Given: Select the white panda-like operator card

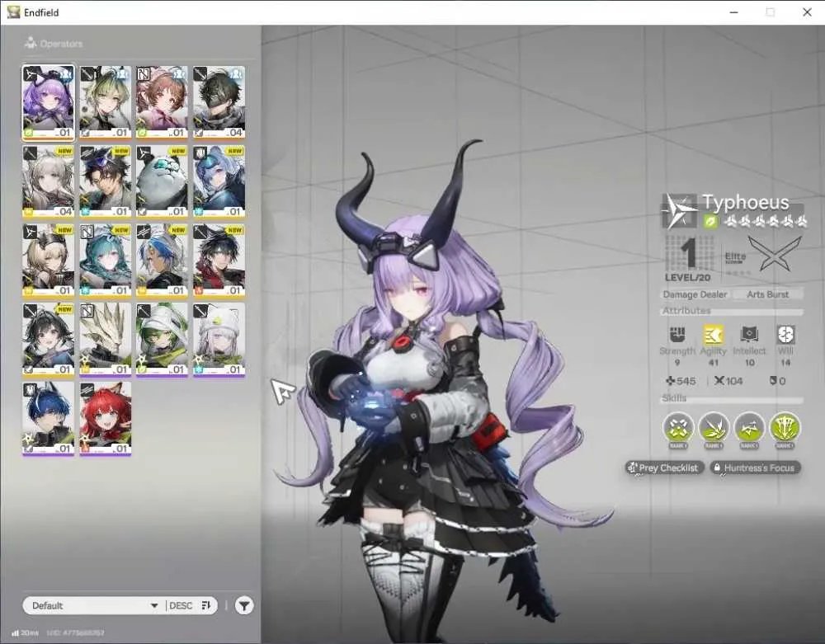Looking at the screenshot, I should [162, 182].
